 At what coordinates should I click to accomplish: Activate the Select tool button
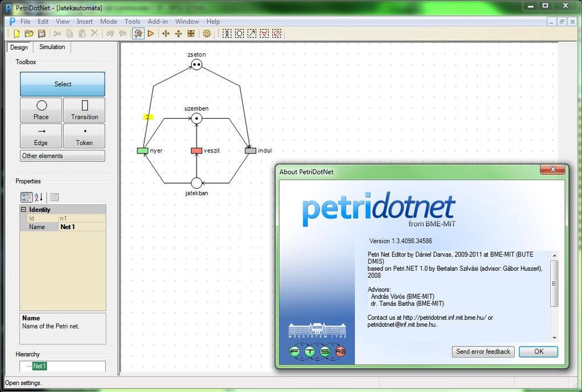click(63, 84)
